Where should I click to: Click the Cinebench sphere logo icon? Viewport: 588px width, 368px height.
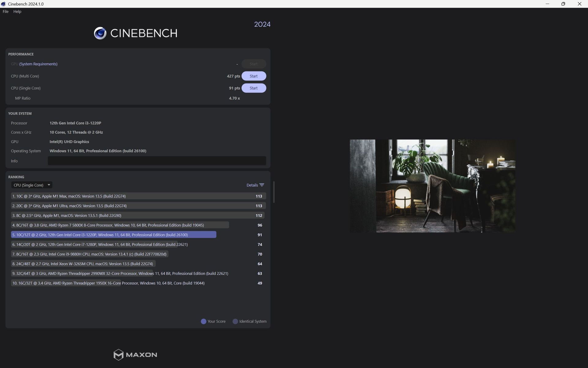tap(100, 33)
